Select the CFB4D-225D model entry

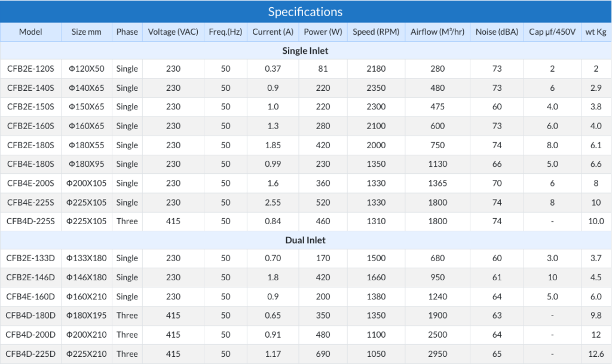(30, 354)
